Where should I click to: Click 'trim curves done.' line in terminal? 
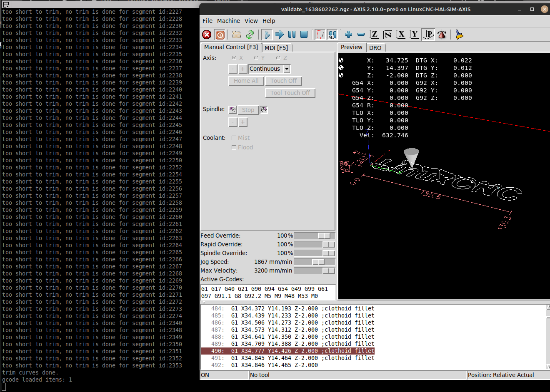[x=30, y=372]
